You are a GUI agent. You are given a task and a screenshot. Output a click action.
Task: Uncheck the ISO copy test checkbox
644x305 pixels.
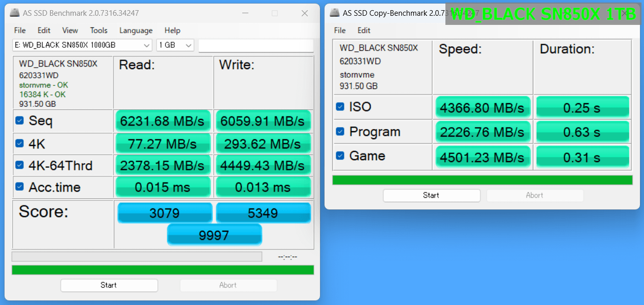[340, 107]
